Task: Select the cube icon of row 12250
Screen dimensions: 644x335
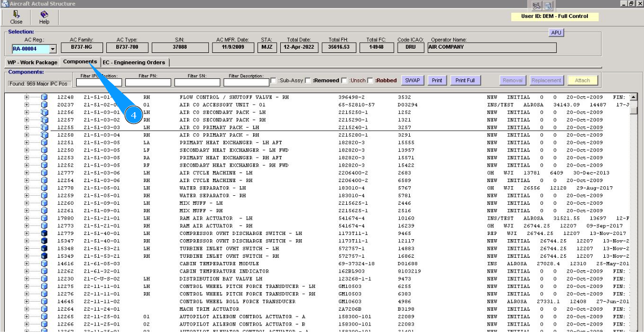Action: (x=44, y=150)
